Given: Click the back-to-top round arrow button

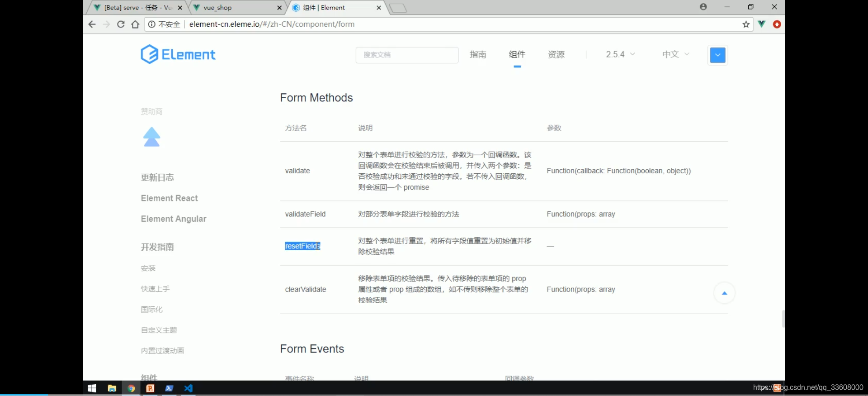Looking at the screenshot, I should click(x=724, y=293).
